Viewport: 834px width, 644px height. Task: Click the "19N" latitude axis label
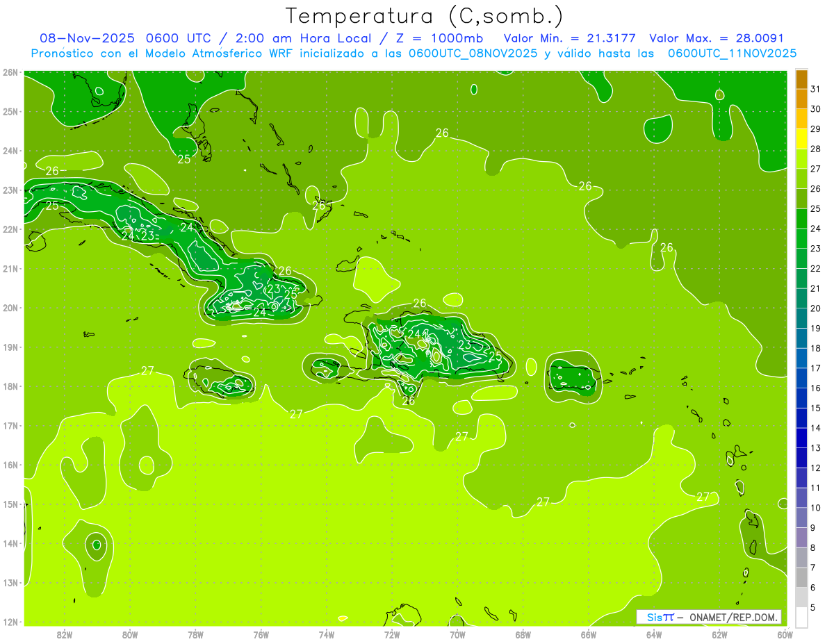[10, 347]
